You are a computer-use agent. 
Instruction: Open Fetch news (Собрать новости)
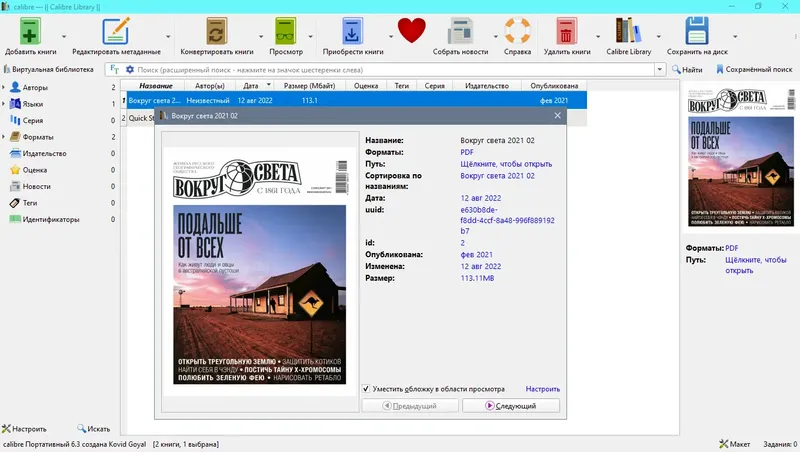tap(460, 31)
